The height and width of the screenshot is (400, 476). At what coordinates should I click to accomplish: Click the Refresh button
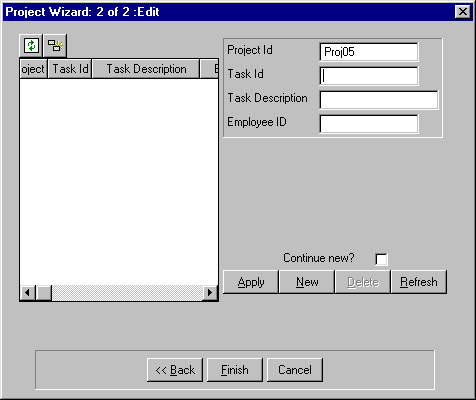[x=419, y=282]
